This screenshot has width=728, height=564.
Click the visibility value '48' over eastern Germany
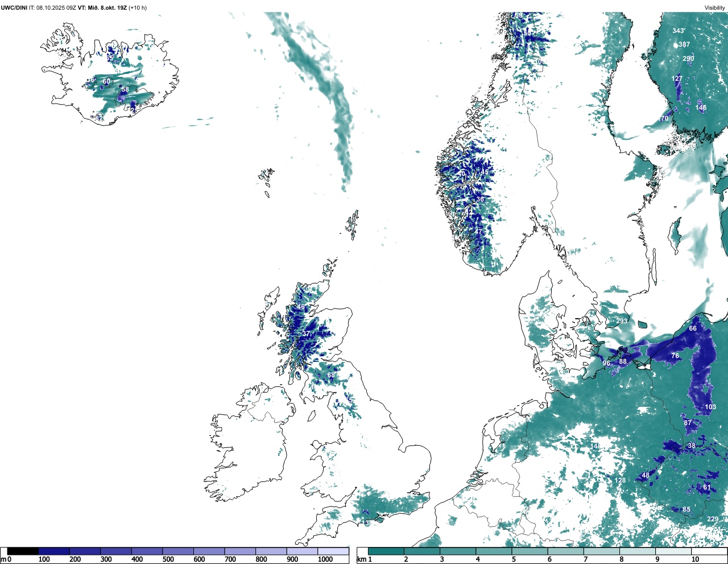coord(646,475)
